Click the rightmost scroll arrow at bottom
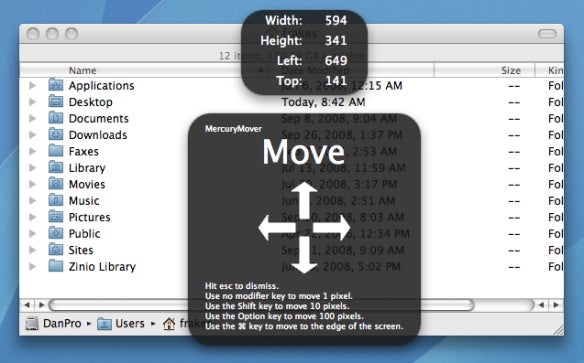Screen dimensions: 584x363 click(556, 305)
